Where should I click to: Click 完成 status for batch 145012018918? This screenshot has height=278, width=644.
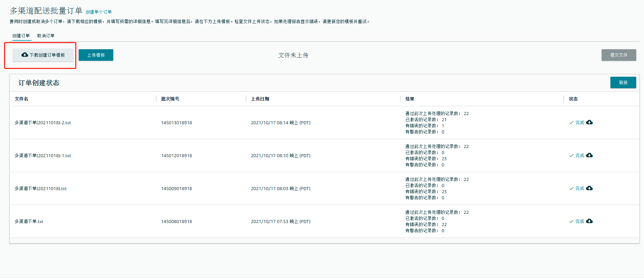(580, 155)
